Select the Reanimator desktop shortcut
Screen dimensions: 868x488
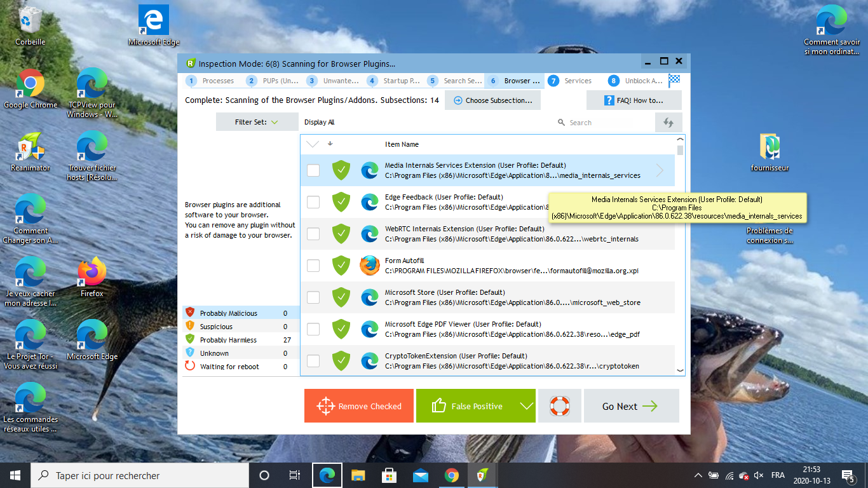tap(31, 152)
